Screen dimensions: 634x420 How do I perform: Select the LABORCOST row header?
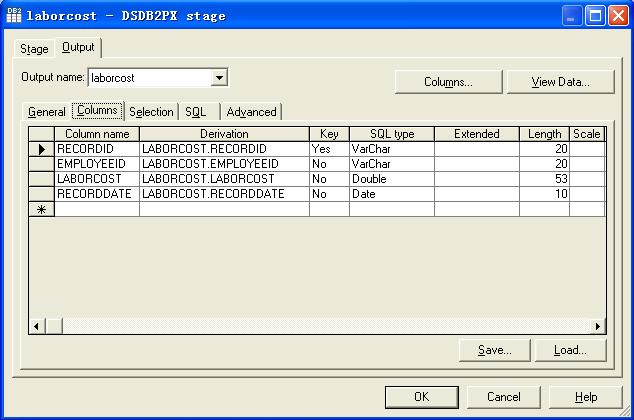pyautogui.click(x=41, y=179)
